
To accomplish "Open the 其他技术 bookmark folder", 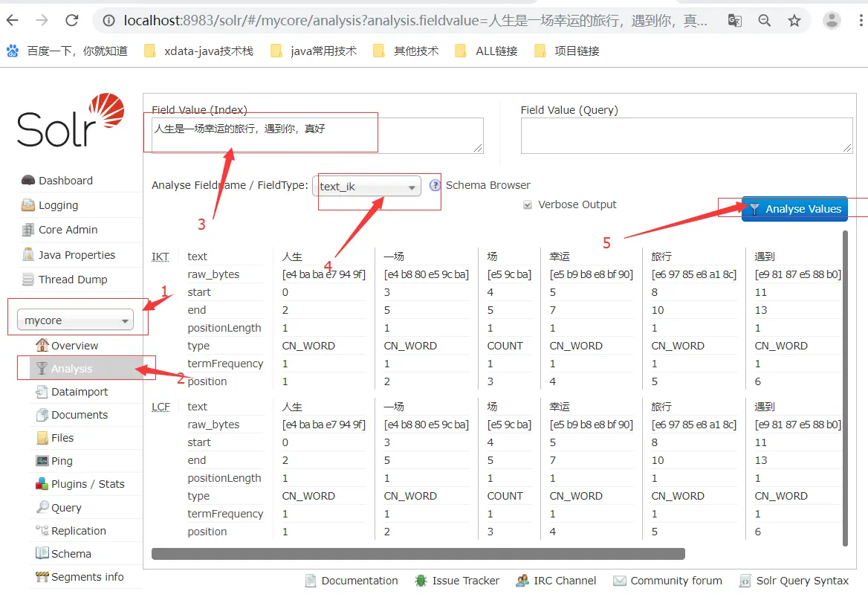I will pyautogui.click(x=406, y=51).
